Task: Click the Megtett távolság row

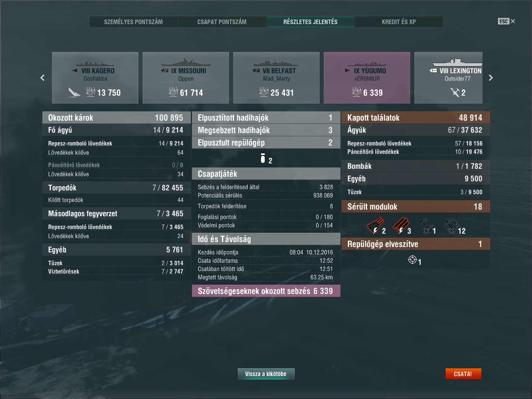Action: point(265,277)
